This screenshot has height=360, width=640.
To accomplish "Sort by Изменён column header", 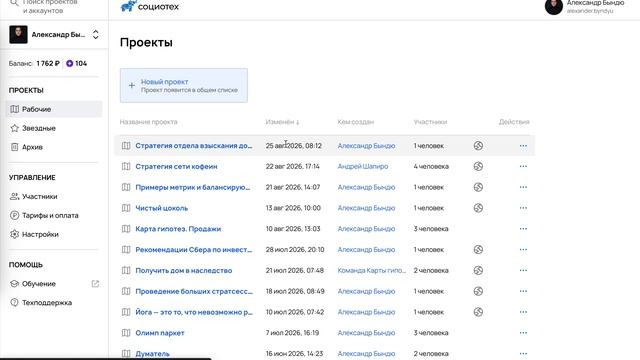I will [282, 122].
